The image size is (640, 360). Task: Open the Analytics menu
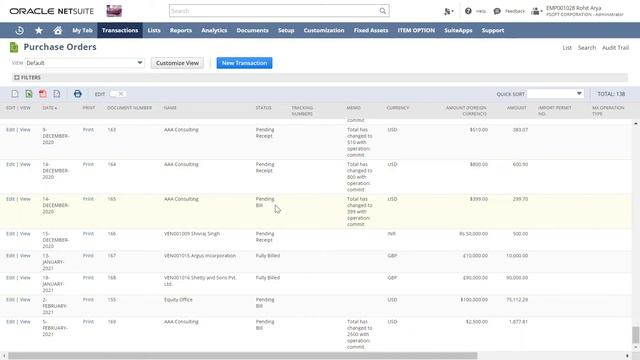tap(214, 30)
